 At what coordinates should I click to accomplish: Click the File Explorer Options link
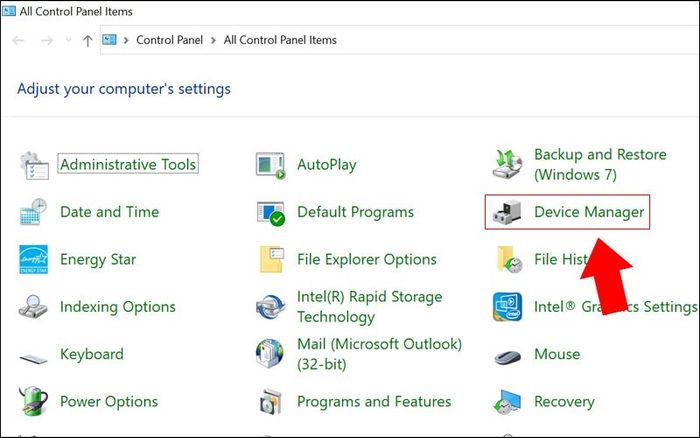pyautogui.click(x=367, y=259)
